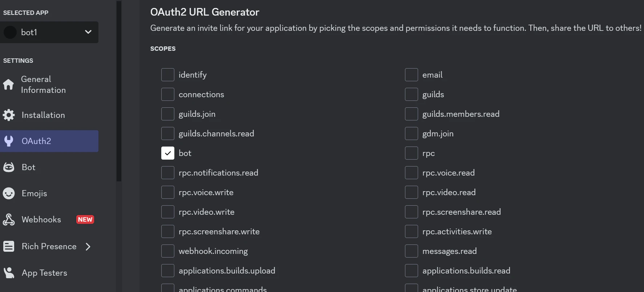Screen dimensions: 644x292
Task: Tick rpc.screenshare.write scope checkbox
Action: [x=168, y=231]
